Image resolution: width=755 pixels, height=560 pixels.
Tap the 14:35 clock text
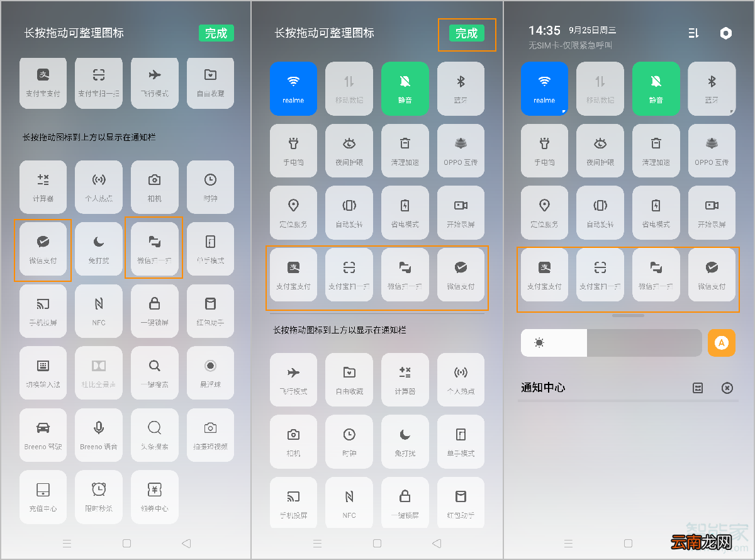(x=544, y=31)
